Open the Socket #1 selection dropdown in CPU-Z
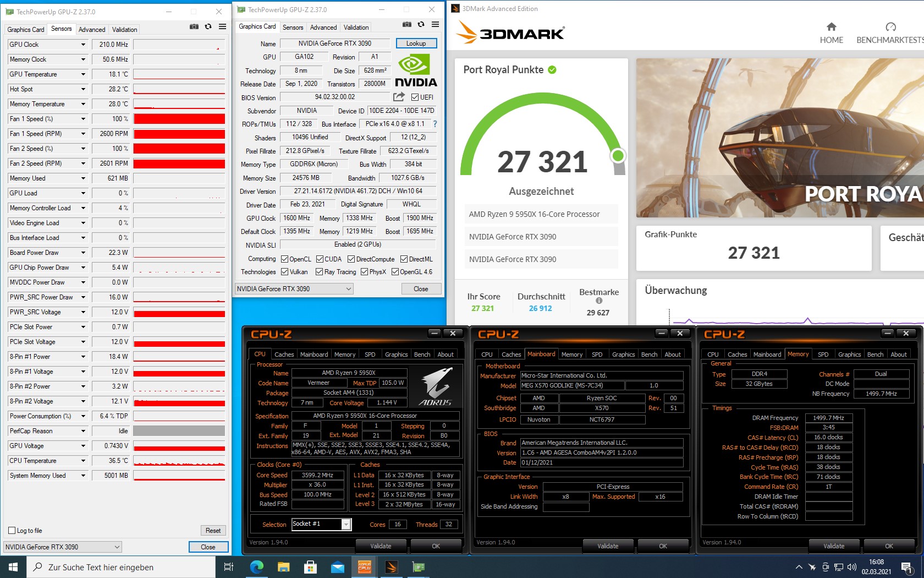Image resolution: width=924 pixels, height=578 pixels. point(346,524)
